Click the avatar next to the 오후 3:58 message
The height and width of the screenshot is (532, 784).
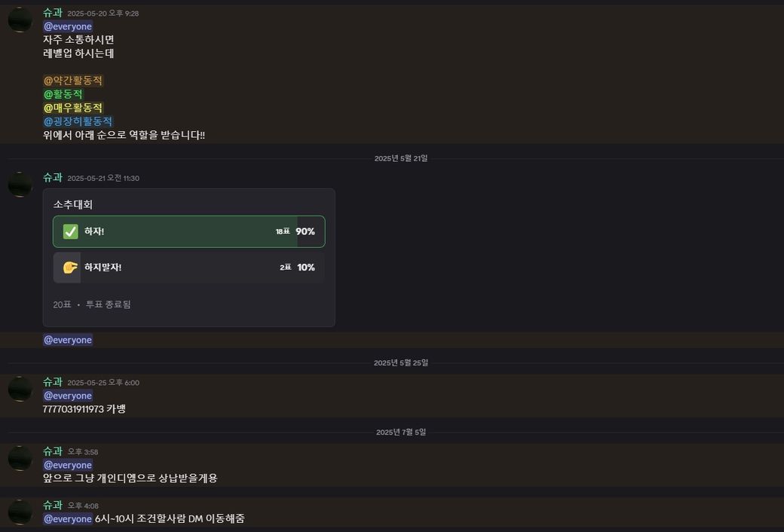(20, 458)
